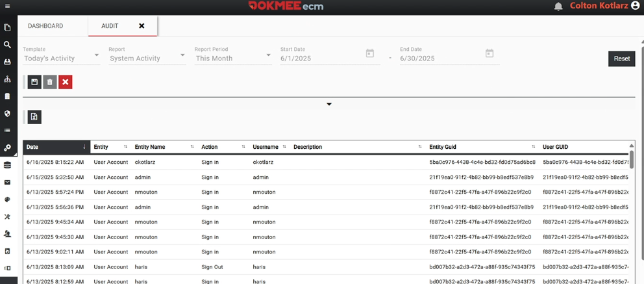Click the save template icon button
This screenshot has height=284, width=644.
[x=34, y=82]
